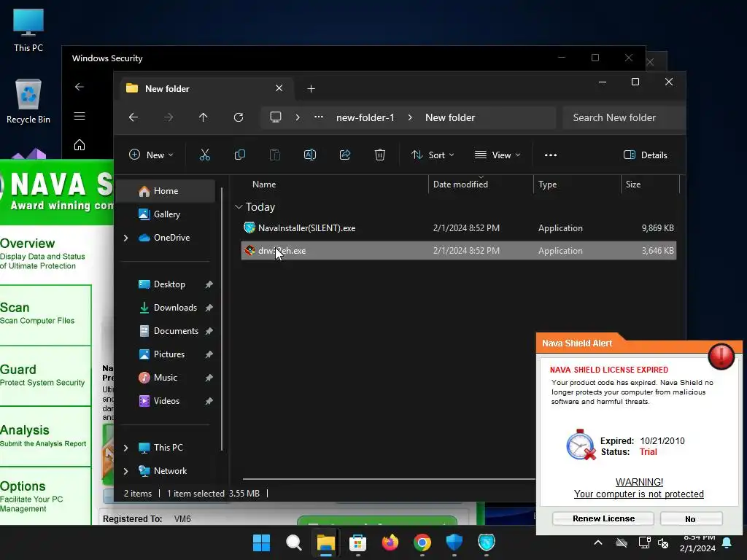Expand Network in navigation pane
Image resolution: width=747 pixels, height=560 pixels.
125,471
